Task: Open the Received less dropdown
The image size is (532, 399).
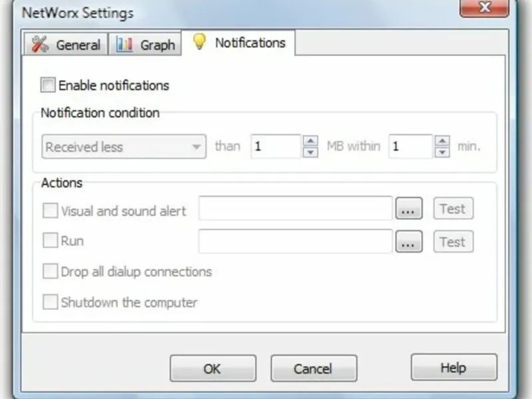Action: (x=124, y=146)
